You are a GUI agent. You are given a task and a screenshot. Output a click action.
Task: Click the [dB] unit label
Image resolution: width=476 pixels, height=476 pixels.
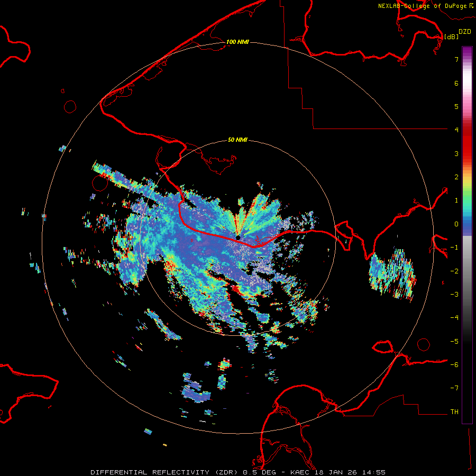452,36
